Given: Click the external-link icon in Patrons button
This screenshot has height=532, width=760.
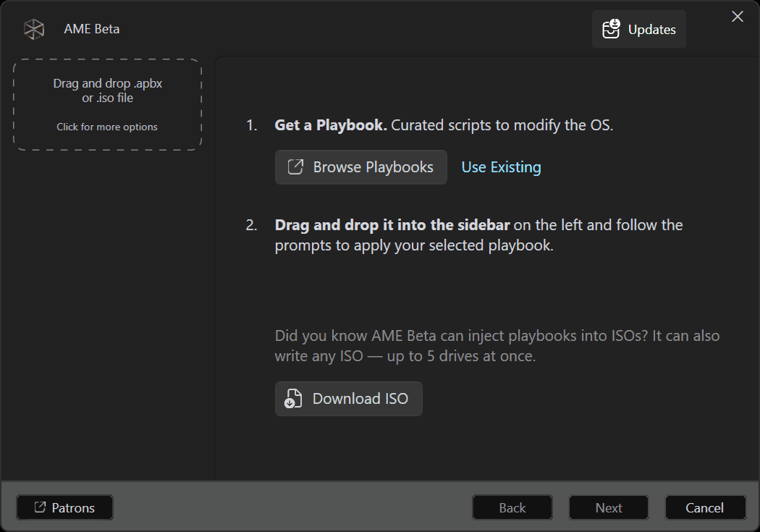Looking at the screenshot, I should [x=41, y=508].
